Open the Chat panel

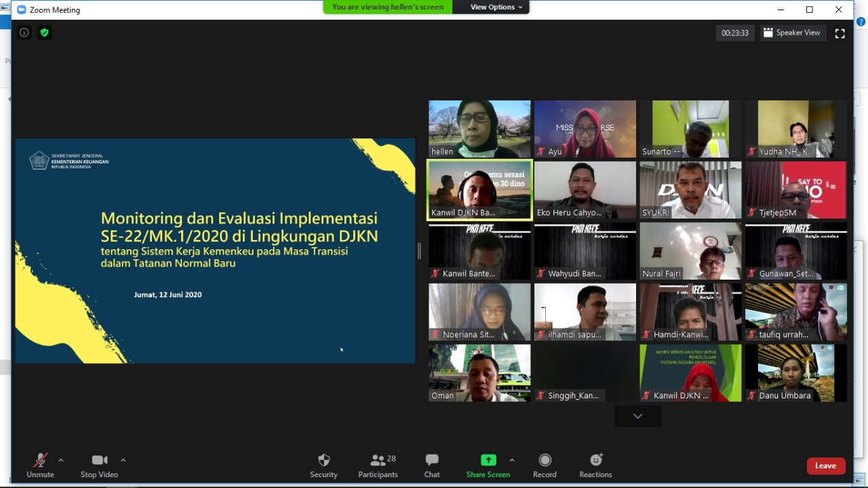pyautogui.click(x=432, y=465)
